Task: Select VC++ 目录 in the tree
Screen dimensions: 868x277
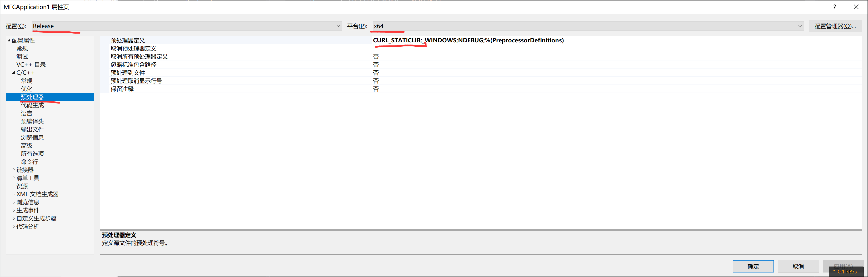Action: (x=31, y=65)
